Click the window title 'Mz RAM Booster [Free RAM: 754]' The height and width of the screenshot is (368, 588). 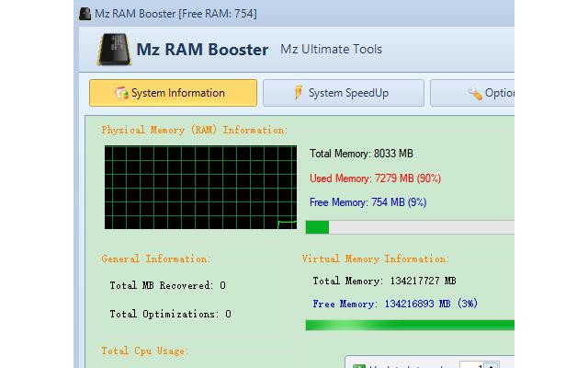tap(175, 14)
